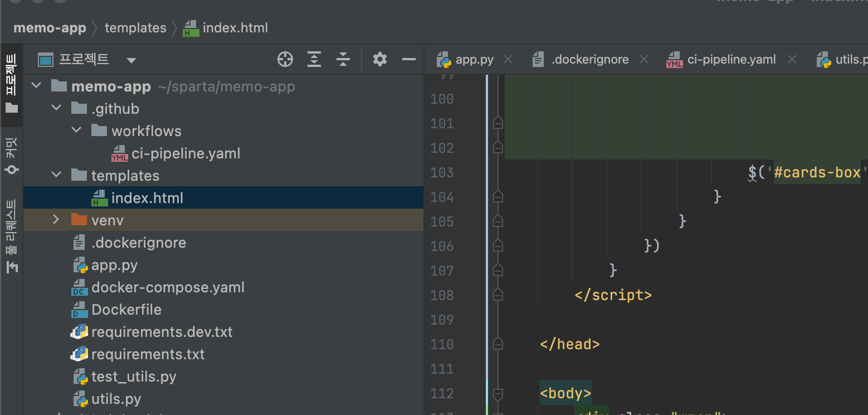Expand the venv folder chevron
This screenshot has height=415, width=868.
coord(56,220)
